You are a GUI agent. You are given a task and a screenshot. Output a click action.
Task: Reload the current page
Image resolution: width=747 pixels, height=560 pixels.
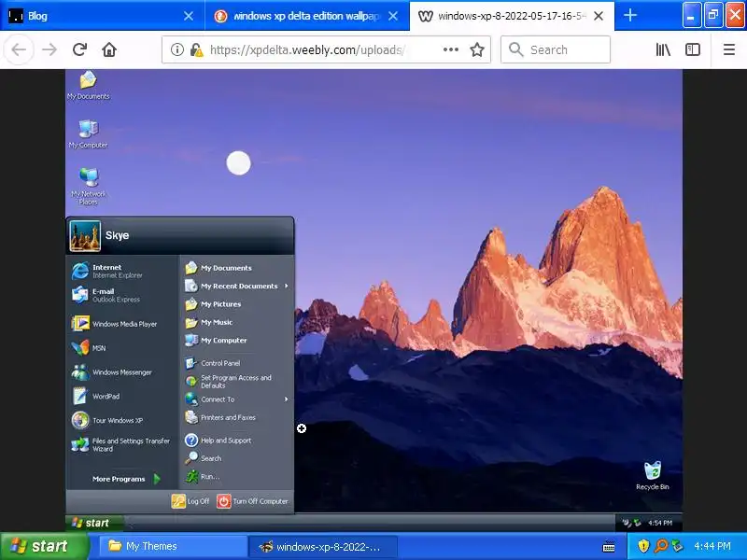tap(79, 49)
